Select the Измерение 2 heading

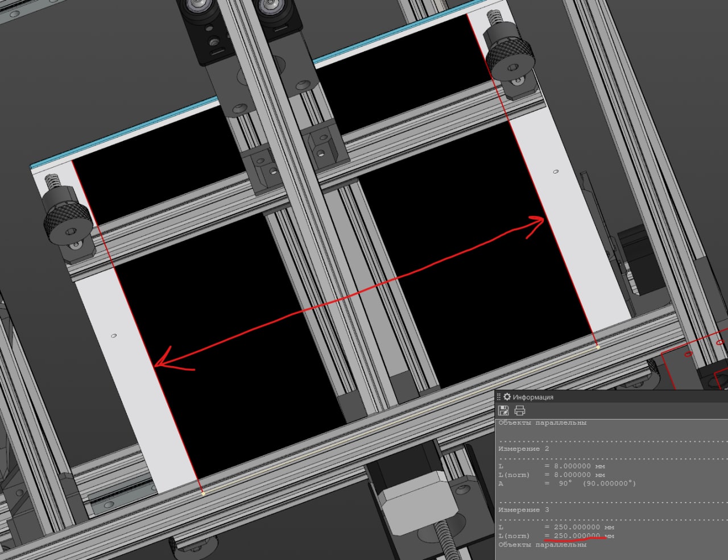click(x=524, y=449)
